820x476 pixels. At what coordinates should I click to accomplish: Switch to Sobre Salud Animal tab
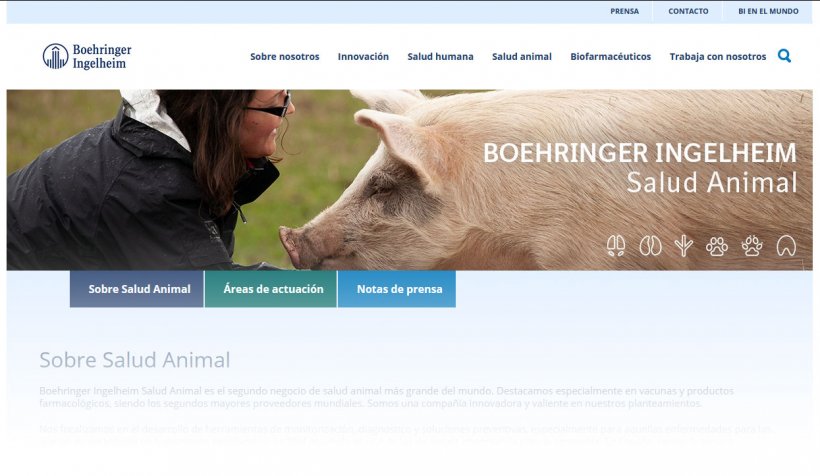pyautogui.click(x=137, y=289)
